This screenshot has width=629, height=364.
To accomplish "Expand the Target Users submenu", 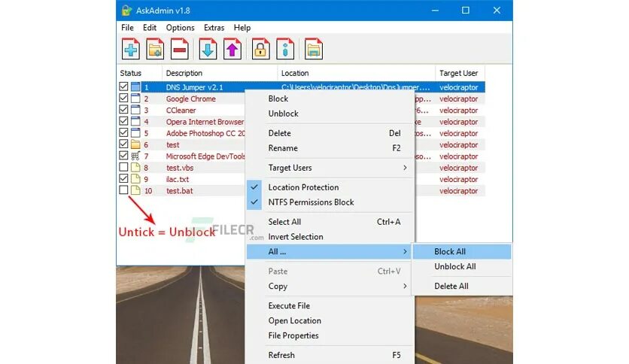I will click(329, 168).
